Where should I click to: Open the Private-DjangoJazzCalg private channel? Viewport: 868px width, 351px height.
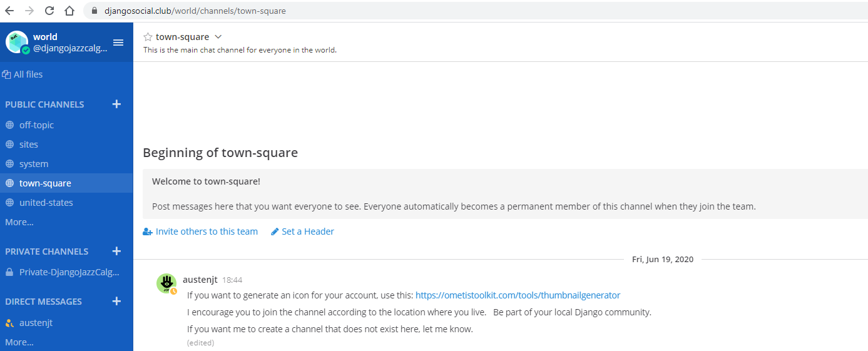[x=68, y=272]
